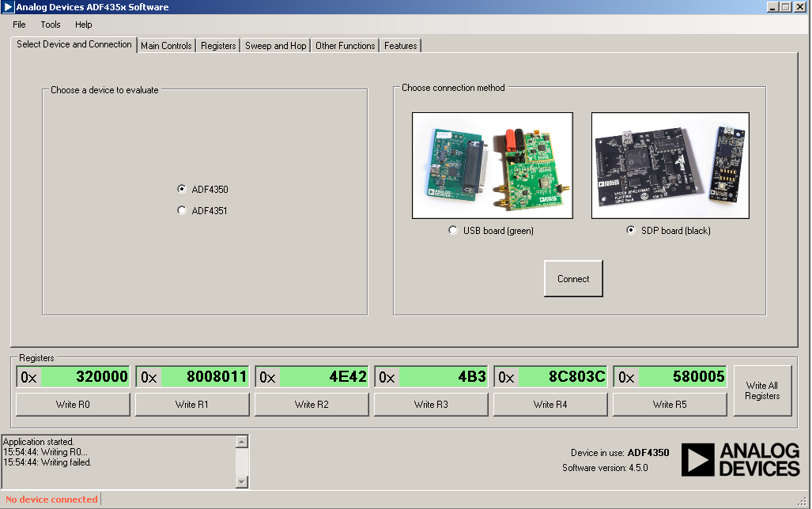Click the 'Software version: 4.5.0' label
The image size is (812, 509).
(605, 468)
